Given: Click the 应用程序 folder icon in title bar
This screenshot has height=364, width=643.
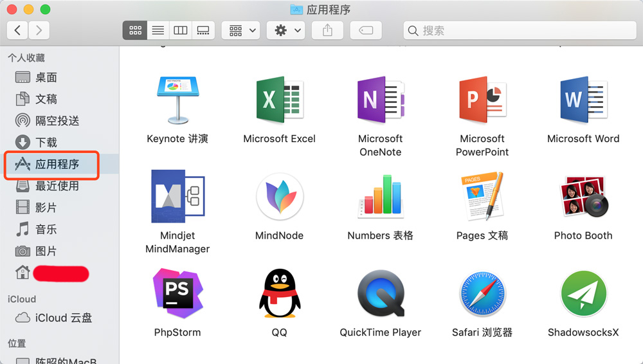Looking at the screenshot, I should [x=296, y=10].
